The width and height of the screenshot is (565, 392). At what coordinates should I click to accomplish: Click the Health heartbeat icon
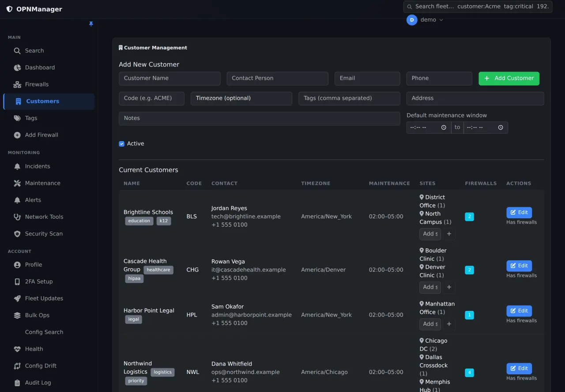coord(17,349)
